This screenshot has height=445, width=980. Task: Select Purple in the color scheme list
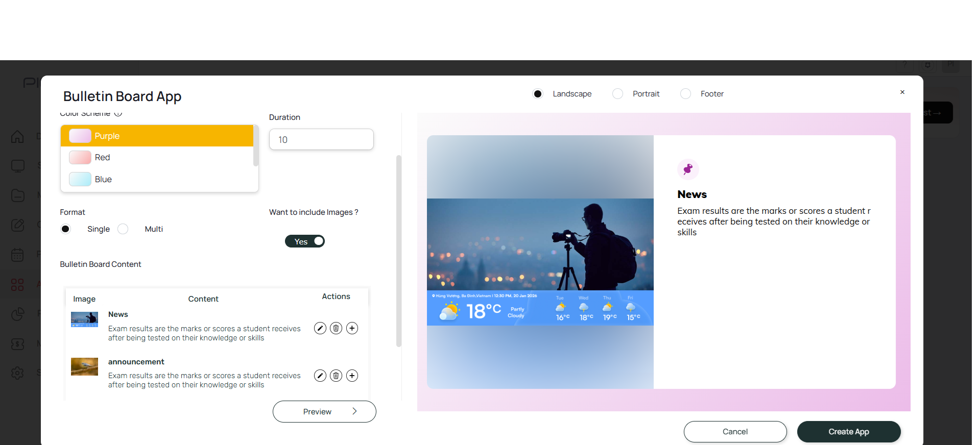tap(157, 136)
